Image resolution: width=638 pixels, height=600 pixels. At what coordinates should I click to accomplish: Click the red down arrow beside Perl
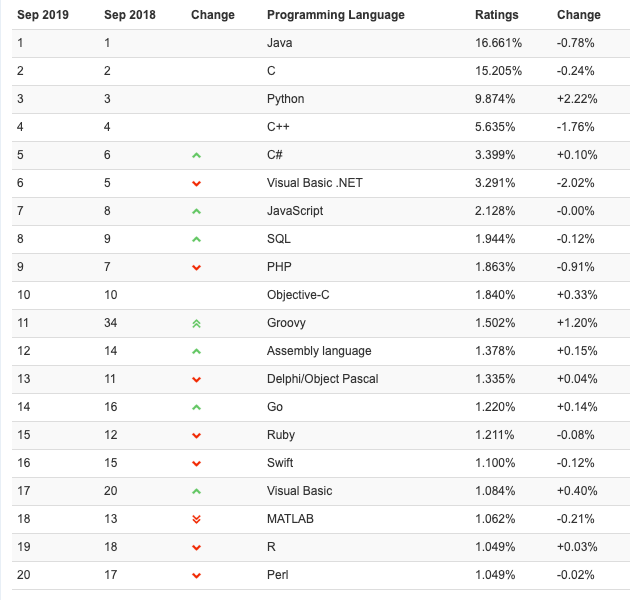click(196, 576)
